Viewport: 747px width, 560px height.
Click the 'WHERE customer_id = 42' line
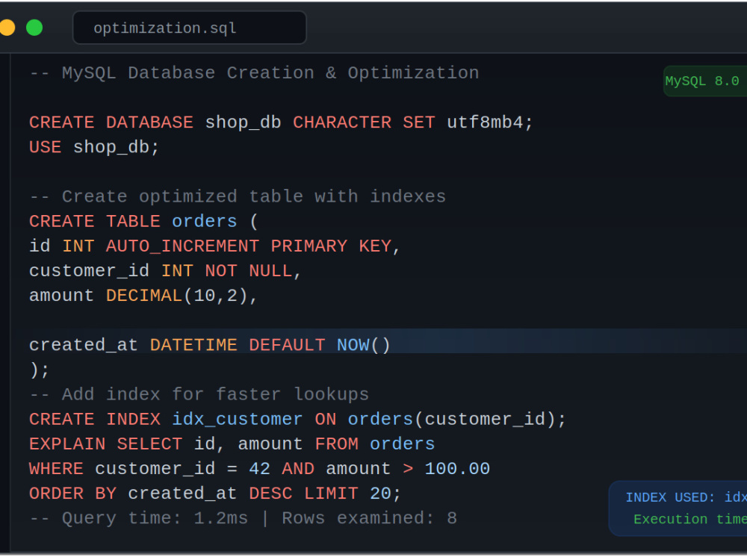[260, 469]
